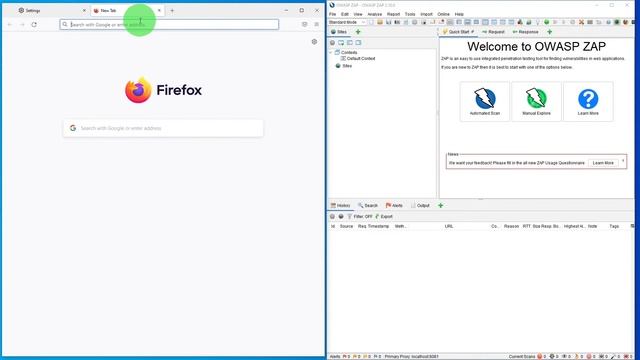
Task: Click Primary Proxy localhost text in status bar
Action: point(411,357)
